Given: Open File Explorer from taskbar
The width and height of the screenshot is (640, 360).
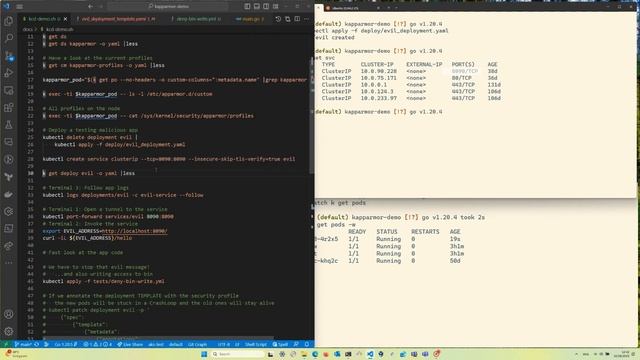Looking at the screenshot, I should (304, 354).
